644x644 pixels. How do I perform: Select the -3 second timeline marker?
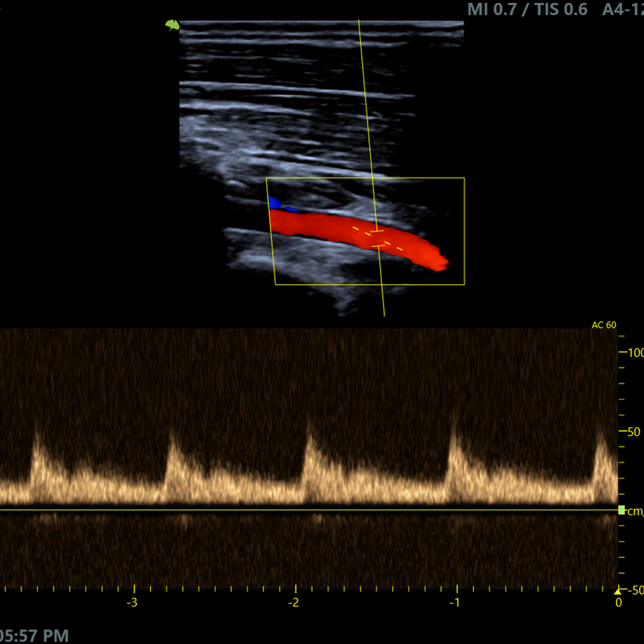point(132,602)
